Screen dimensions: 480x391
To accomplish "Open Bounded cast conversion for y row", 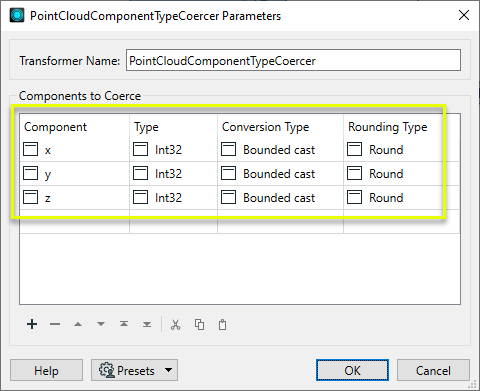I will click(280, 174).
